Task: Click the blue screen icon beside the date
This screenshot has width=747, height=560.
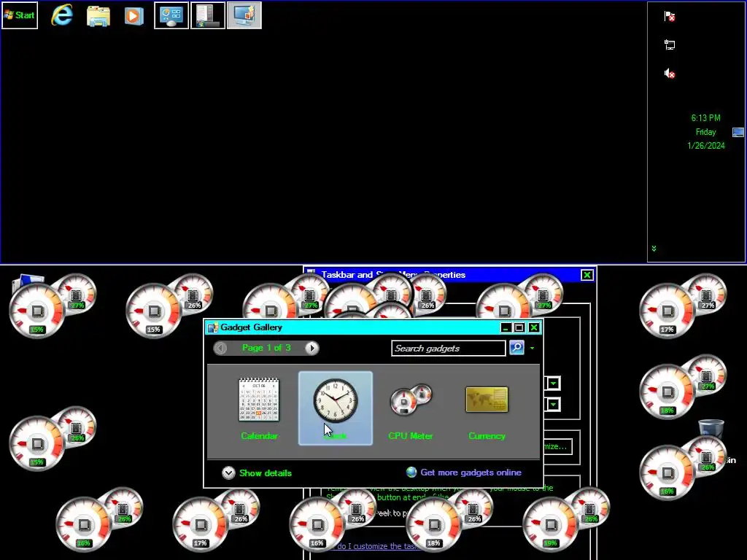Action: 738,132
